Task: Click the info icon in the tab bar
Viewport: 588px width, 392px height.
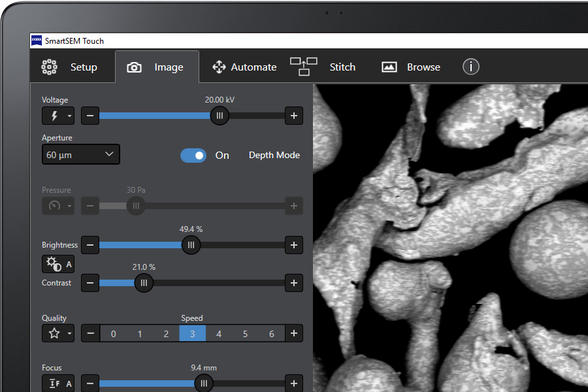Action: click(x=470, y=67)
